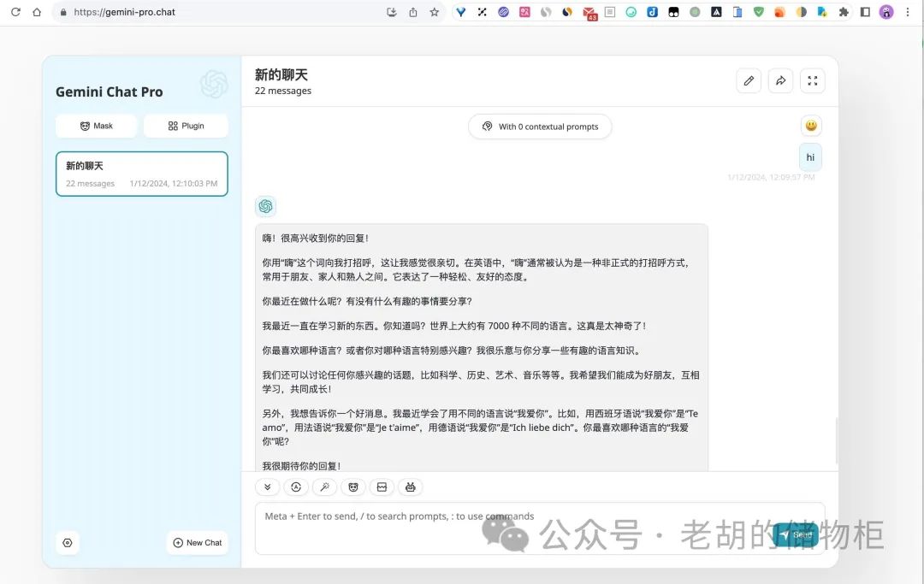
Task: Open 'With 0 contextual prompts' pill
Action: coord(540,127)
